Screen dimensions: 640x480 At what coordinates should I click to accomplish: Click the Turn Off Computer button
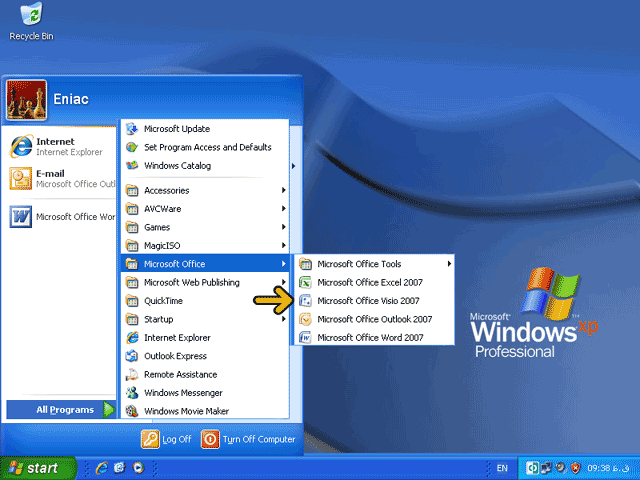coord(248,439)
